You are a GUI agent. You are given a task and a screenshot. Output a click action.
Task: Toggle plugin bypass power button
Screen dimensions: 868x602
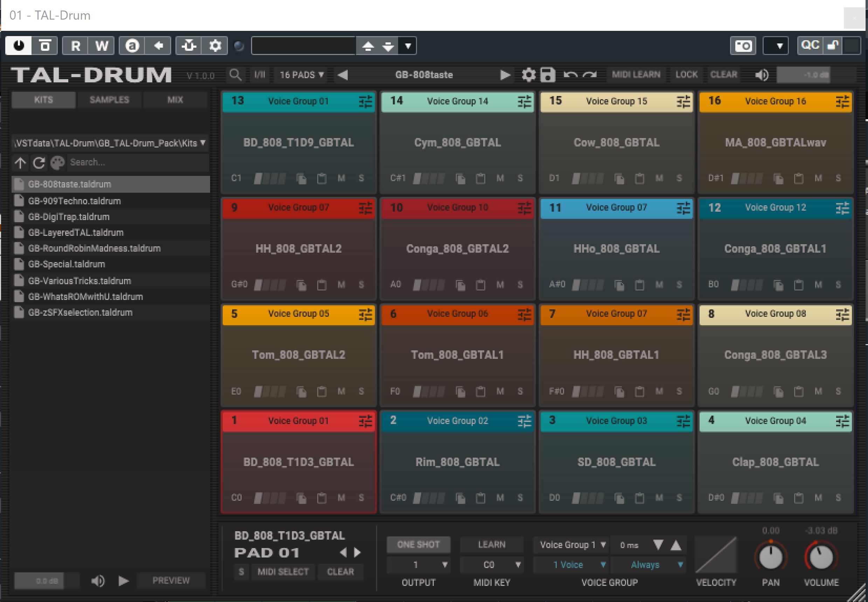click(19, 46)
